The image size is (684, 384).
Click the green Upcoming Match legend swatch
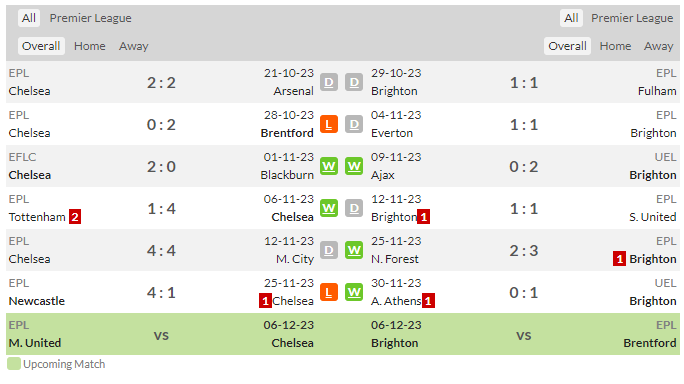point(14,364)
